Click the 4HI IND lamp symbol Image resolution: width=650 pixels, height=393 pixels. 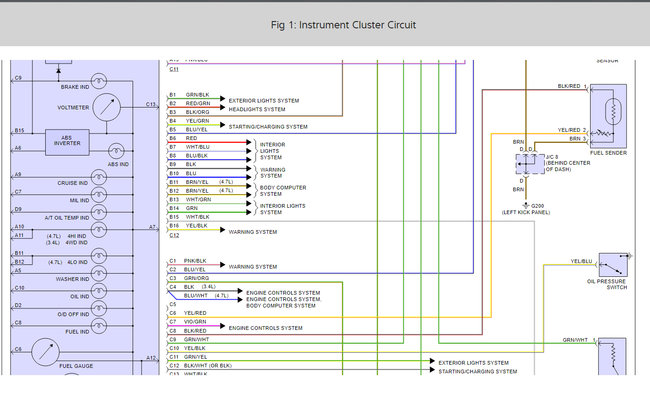pyautogui.click(x=99, y=229)
